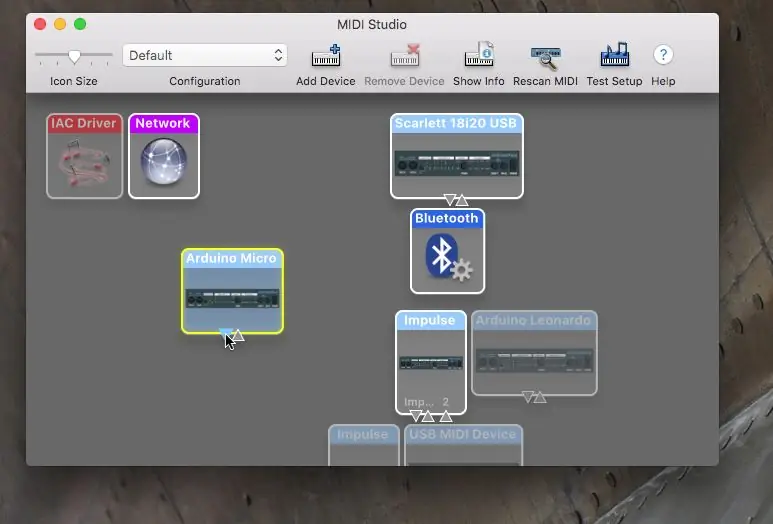Click Arduino Leonardo's output arrow connector
The height and width of the screenshot is (524, 773).
tap(527, 397)
